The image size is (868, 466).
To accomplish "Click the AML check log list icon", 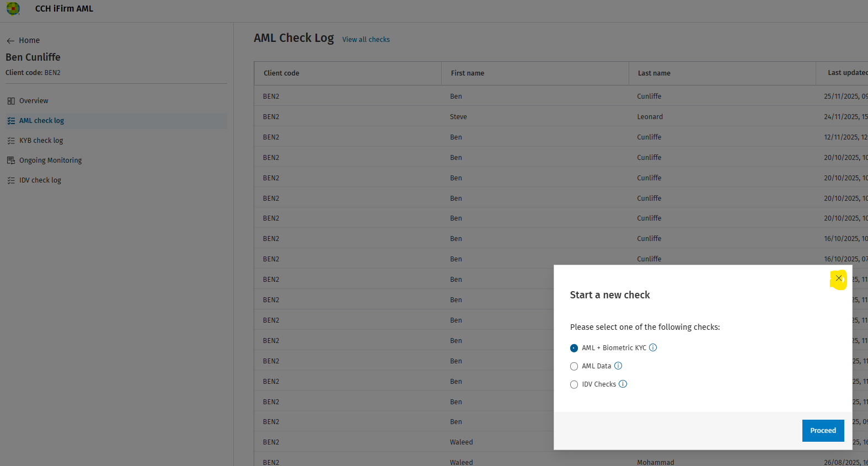I will (11, 121).
